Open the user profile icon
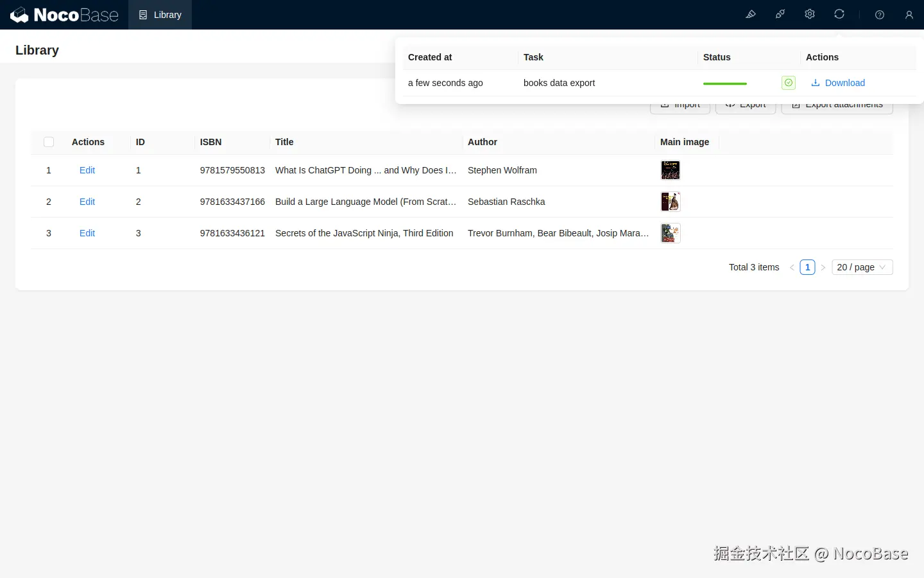Viewport: 924px width, 578px height. (x=909, y=15)
